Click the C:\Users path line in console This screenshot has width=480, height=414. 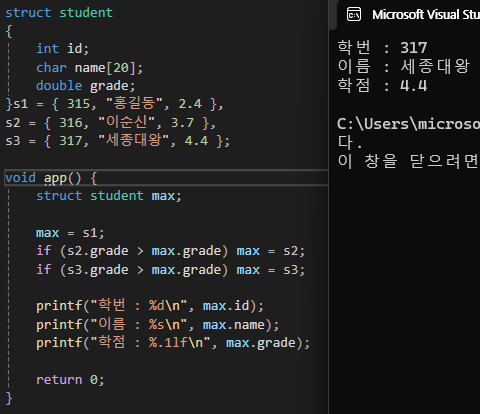(x=408, y=124)
